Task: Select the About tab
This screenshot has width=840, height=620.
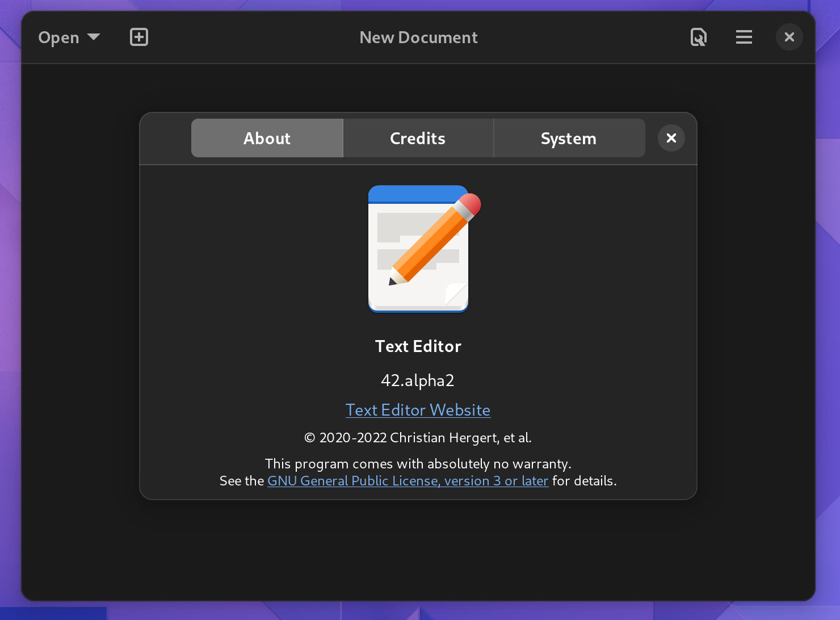Action: pos(267,138)
